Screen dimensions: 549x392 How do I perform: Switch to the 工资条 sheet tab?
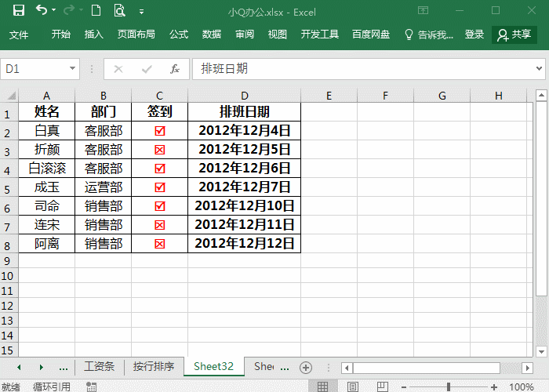[100, 366]
